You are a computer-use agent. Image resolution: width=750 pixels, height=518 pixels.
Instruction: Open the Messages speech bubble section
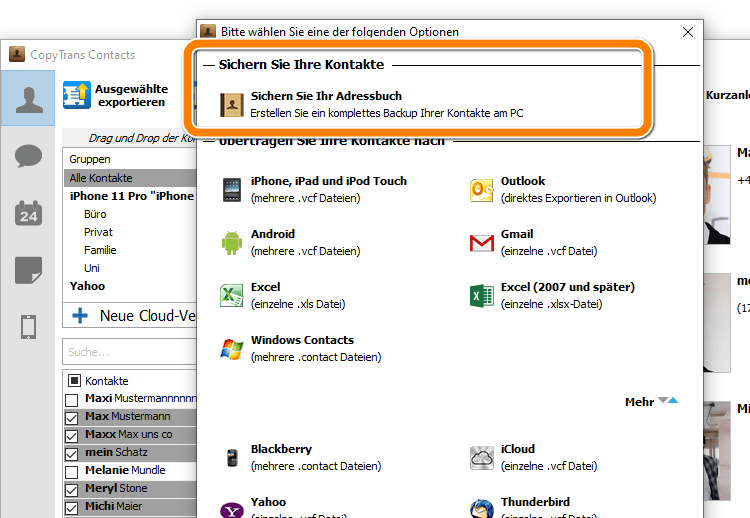(x=28, y=155)
